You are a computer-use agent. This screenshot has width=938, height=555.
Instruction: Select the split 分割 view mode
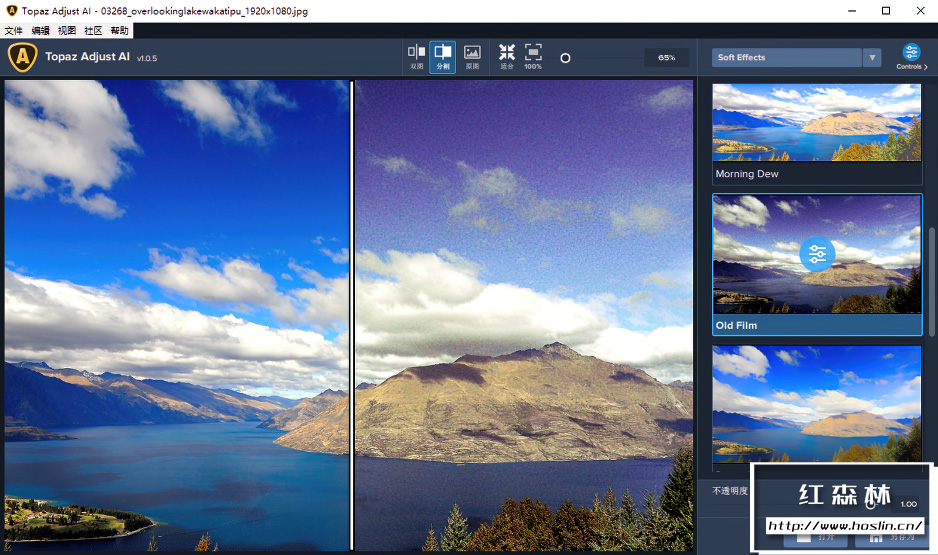coord(443,57)
